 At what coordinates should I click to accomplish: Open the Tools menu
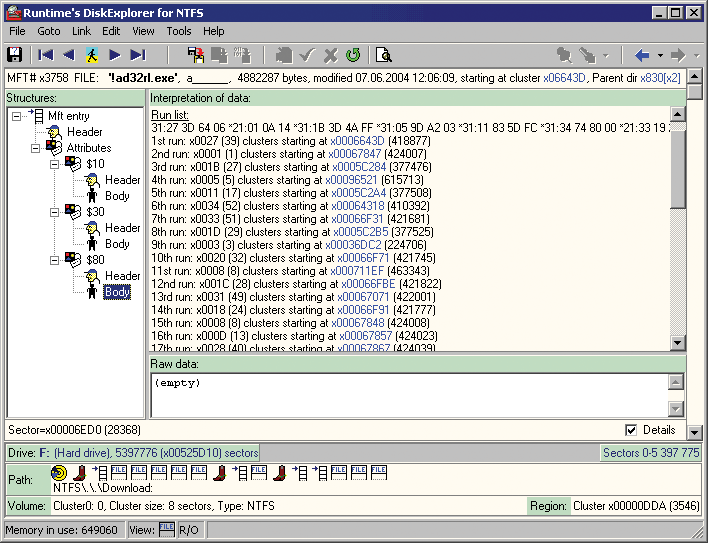coord(179,31)
